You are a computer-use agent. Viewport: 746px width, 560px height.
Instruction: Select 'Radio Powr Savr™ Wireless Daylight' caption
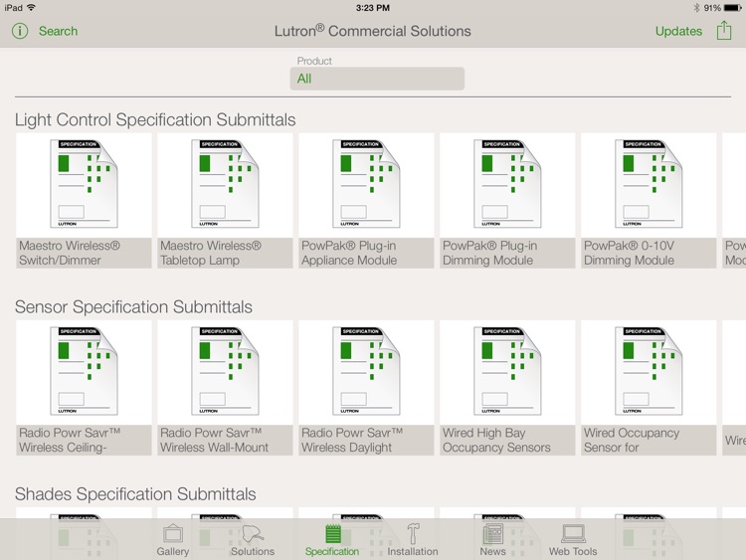point(366,440)
